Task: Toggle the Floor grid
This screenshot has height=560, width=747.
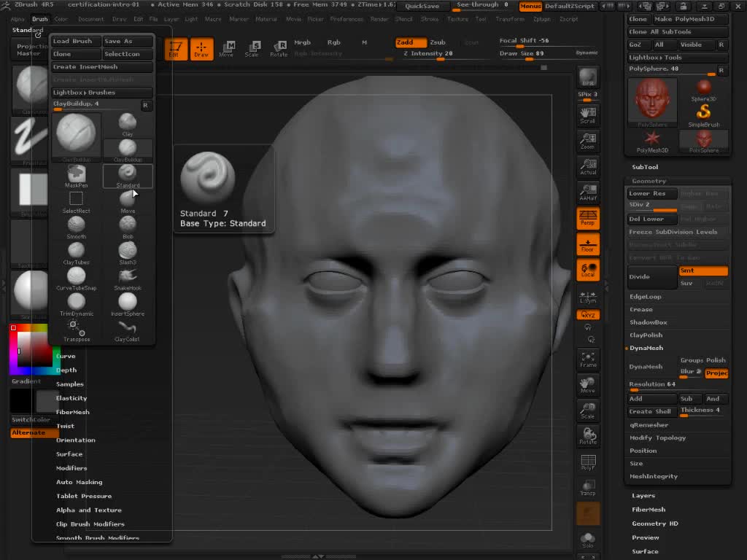Action: pos(588,244)
